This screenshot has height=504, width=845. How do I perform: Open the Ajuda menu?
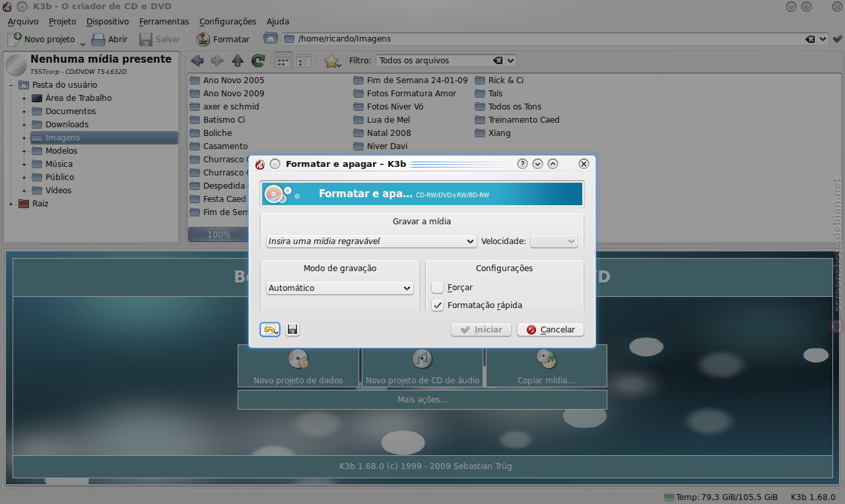click(278, 21)
